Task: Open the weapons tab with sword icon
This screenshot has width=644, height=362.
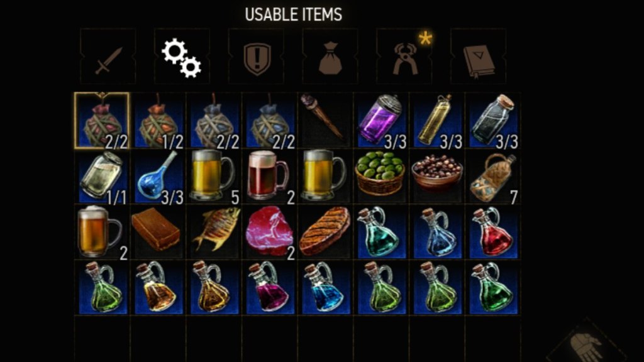Action: (x=108, y=57)
